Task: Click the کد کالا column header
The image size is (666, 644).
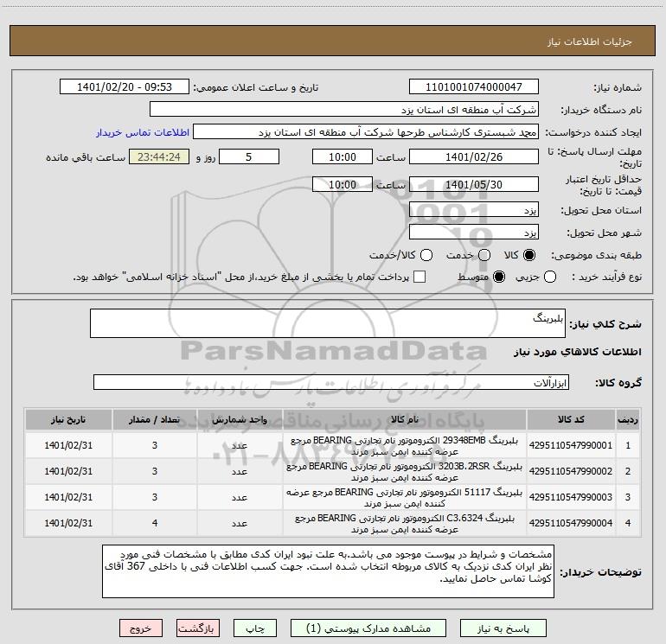Action: click(571, 419)
